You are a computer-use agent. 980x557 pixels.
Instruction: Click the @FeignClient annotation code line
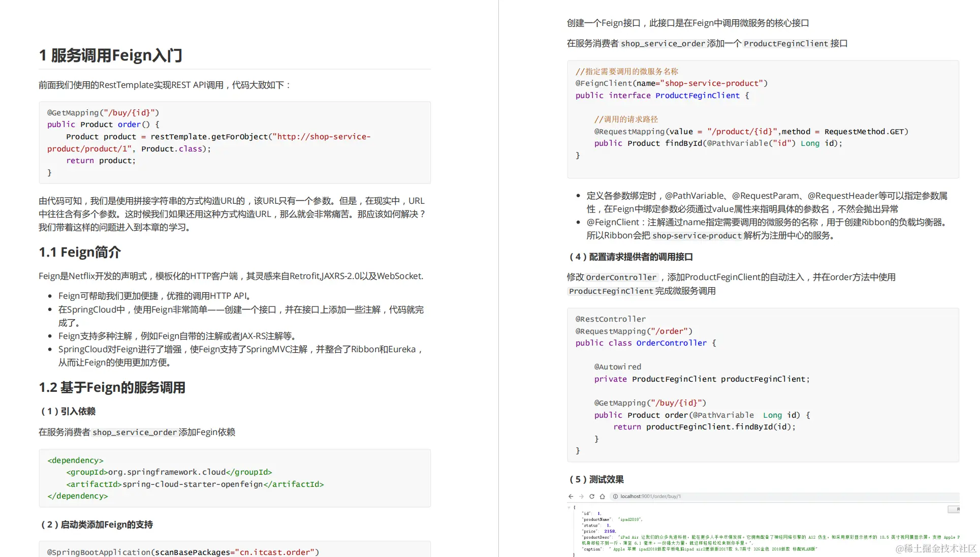pyautogui.click(x=671, y=83)
